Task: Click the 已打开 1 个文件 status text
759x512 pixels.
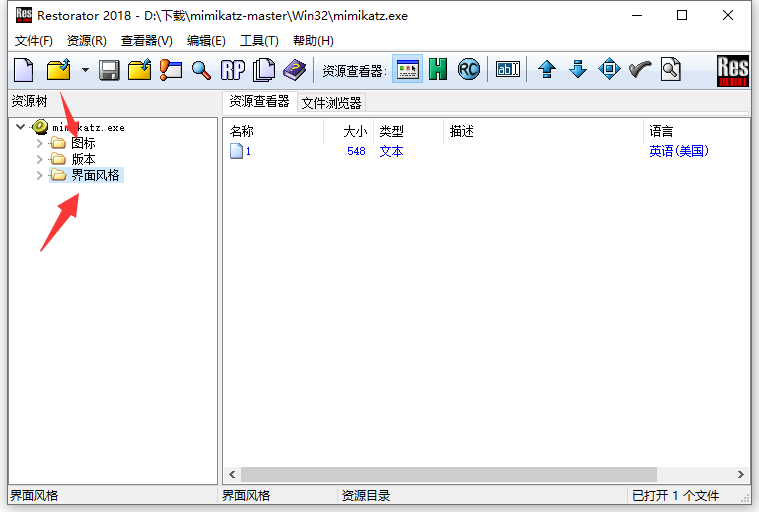Action: pos(676,496)
